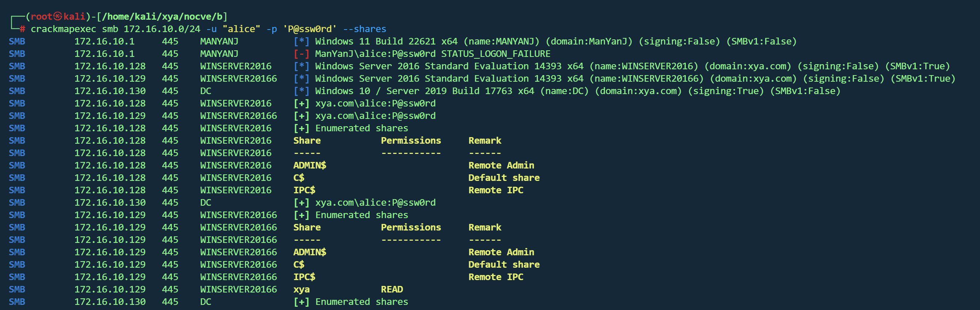Screen dimensions: 980x310
Task: Click the 'P@ssw0rd' password argument in the command
Action: tap(309, 29)
